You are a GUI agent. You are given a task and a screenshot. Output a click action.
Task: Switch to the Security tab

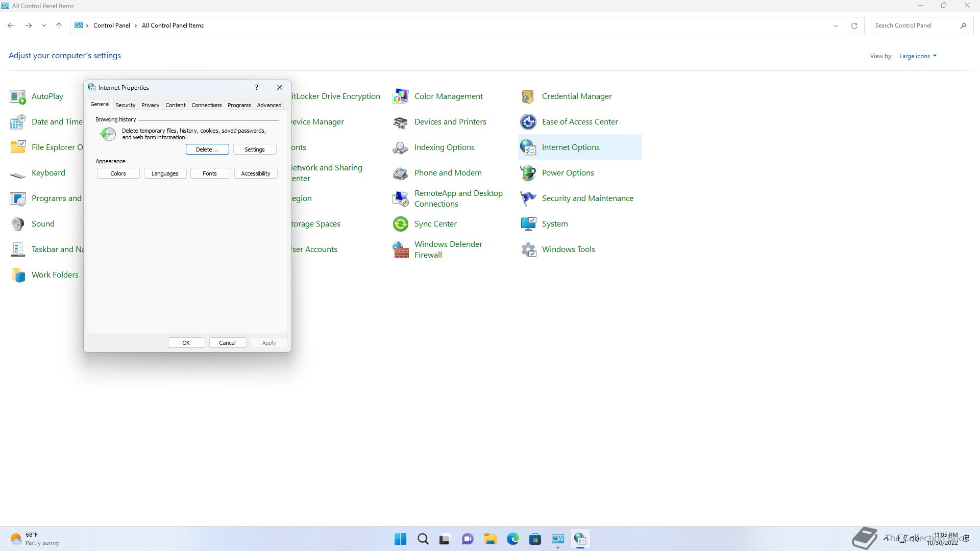pos(125,105)
